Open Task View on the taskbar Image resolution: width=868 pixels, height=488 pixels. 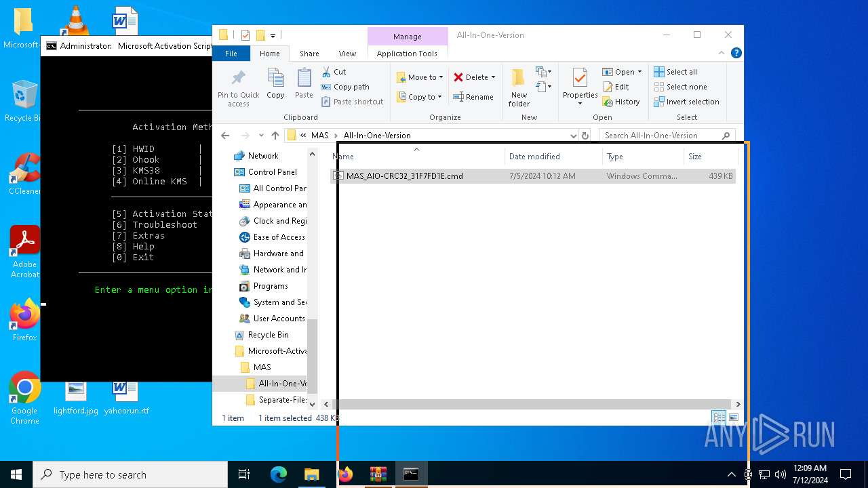point(244,474)
